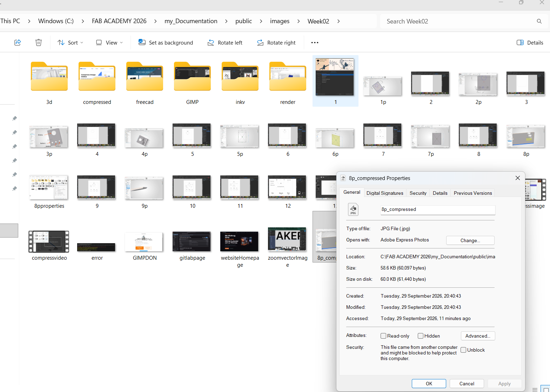The width and height of the screenshot is (550, 392).
Task: Expand the chevron after my_Documentation
Action: click(226, 21)
